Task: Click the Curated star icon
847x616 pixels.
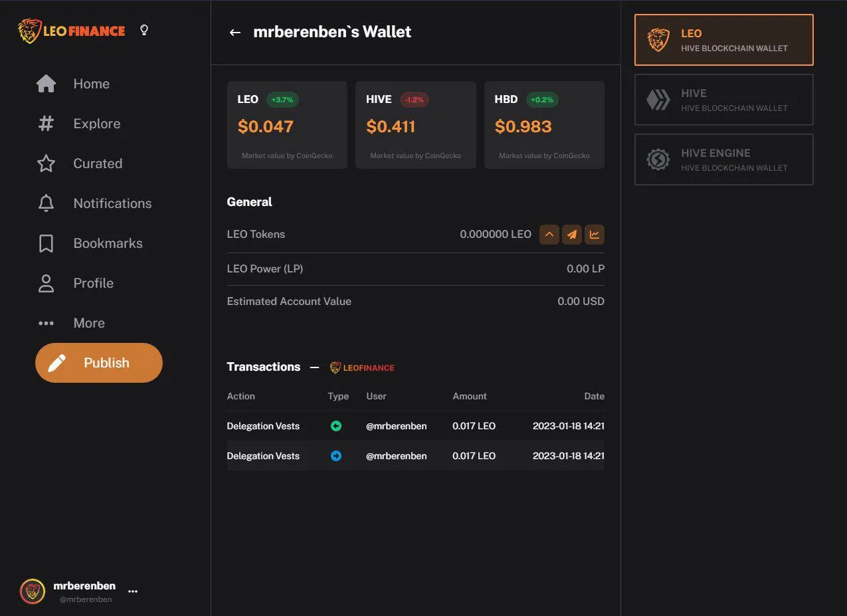Action: (46, 163)
